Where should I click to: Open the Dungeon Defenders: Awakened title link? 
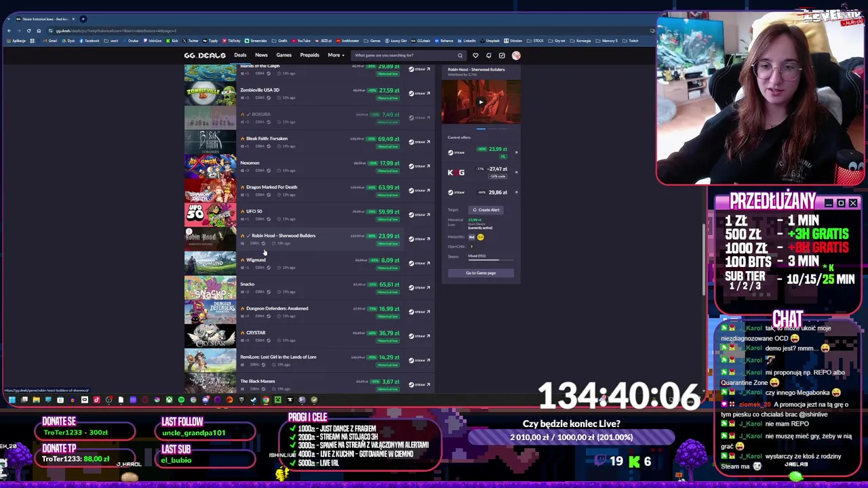pyautogui.click(x=277, y=308)
